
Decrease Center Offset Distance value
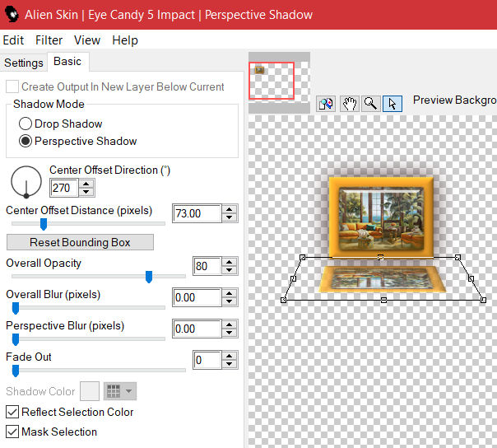230,217
